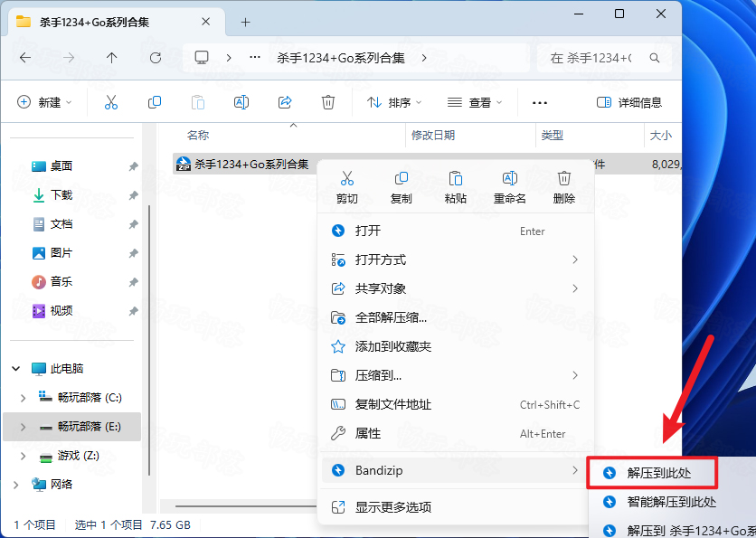The height and width of the screenshot is (538, 756).
Task: Open the Bandizip submenu entry
Action: pyautogui.click(x=455, y=470)
